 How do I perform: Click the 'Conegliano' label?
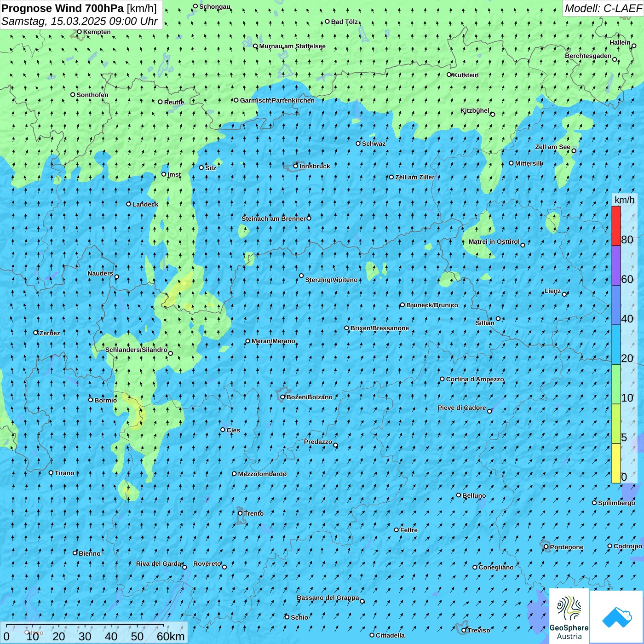coord(496,567)
